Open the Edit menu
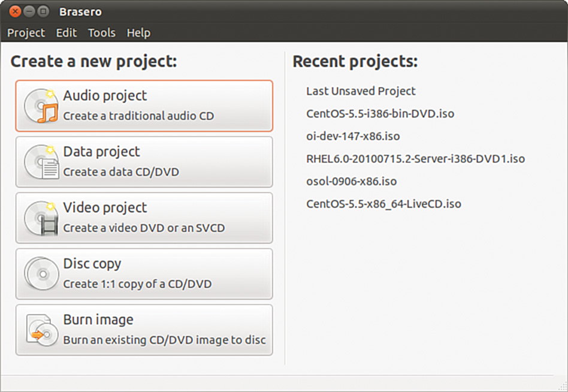 tap(67, 33)
